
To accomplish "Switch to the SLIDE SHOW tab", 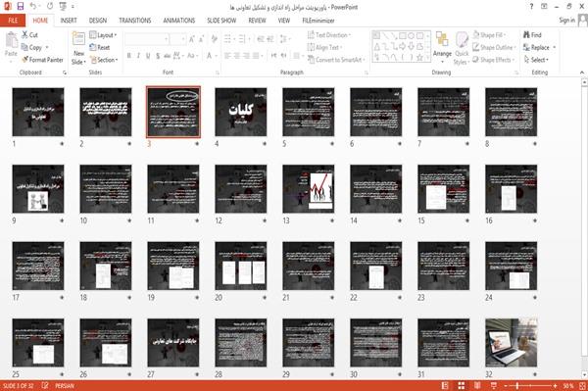I will click(x=221, y=21).
